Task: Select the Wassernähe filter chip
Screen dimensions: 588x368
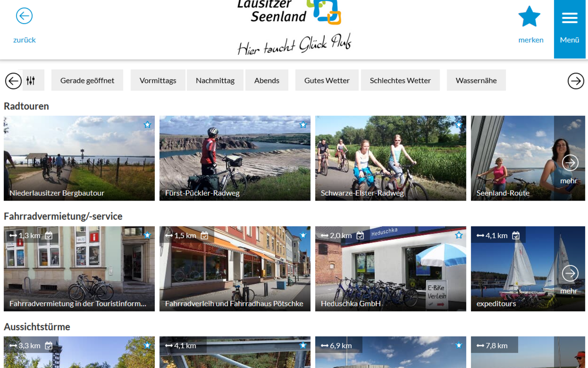Action: pos(476,80)
